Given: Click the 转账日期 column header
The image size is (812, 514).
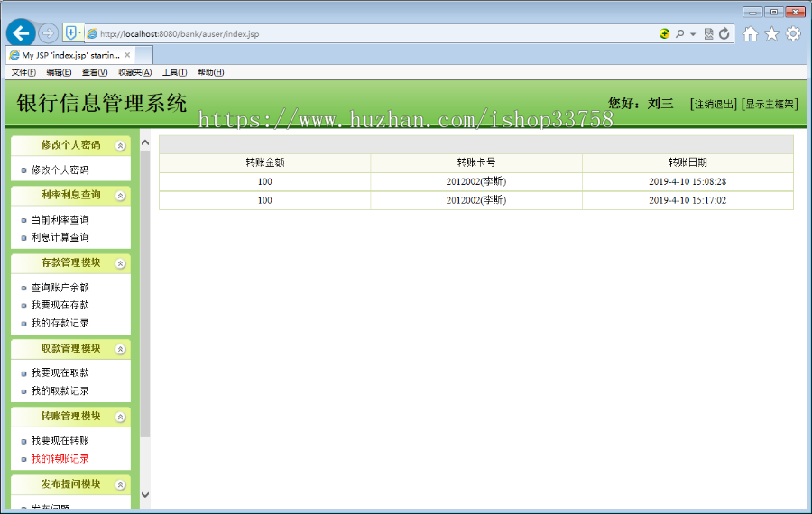Looking at the screenshot, I should pos(687,162).
